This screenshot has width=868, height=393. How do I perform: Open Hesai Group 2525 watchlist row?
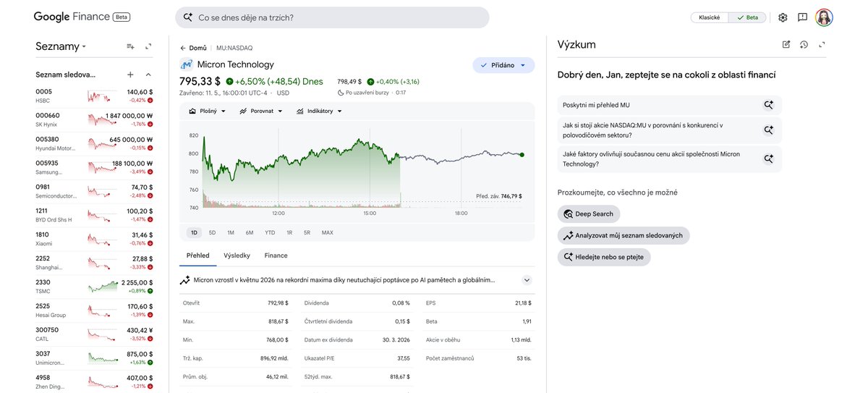[x=94, y=310]
